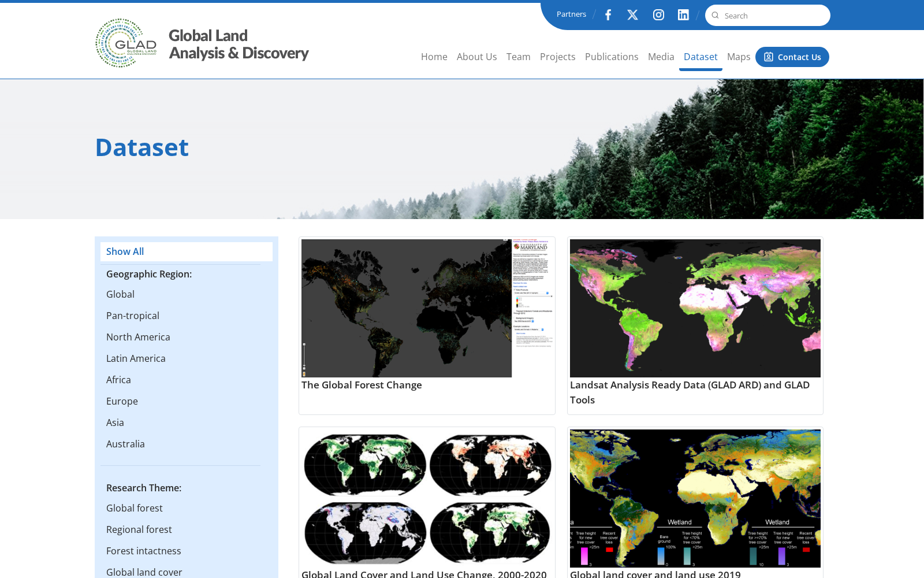Click the magnifier icon in the search box
924x578 pixels.
[715, 16]
